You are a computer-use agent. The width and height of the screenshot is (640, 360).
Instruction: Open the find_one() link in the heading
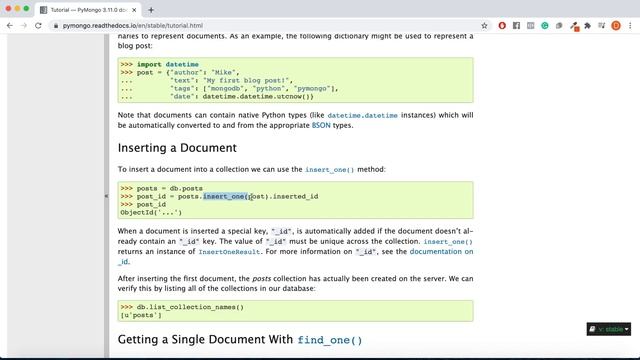(330, 340)
